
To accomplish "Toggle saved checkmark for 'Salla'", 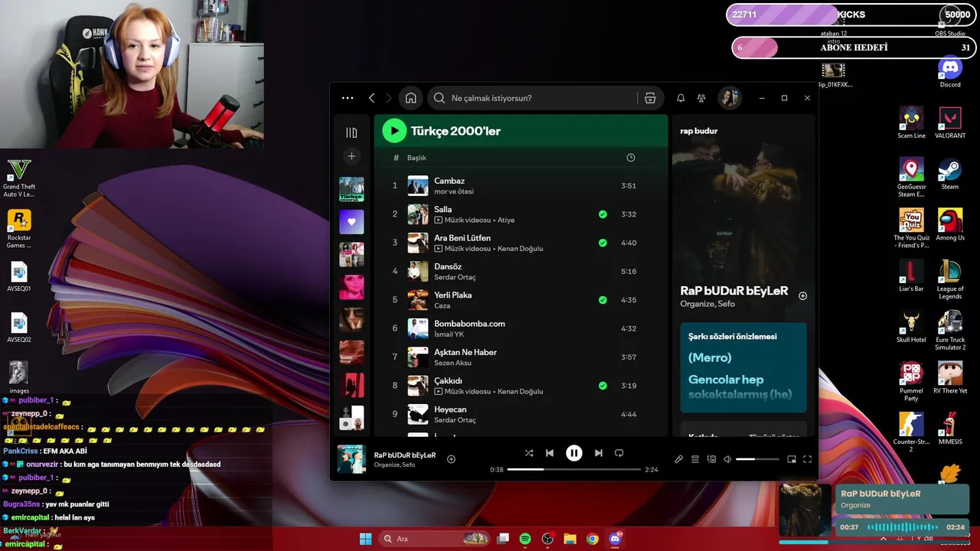I will point(603,214).
